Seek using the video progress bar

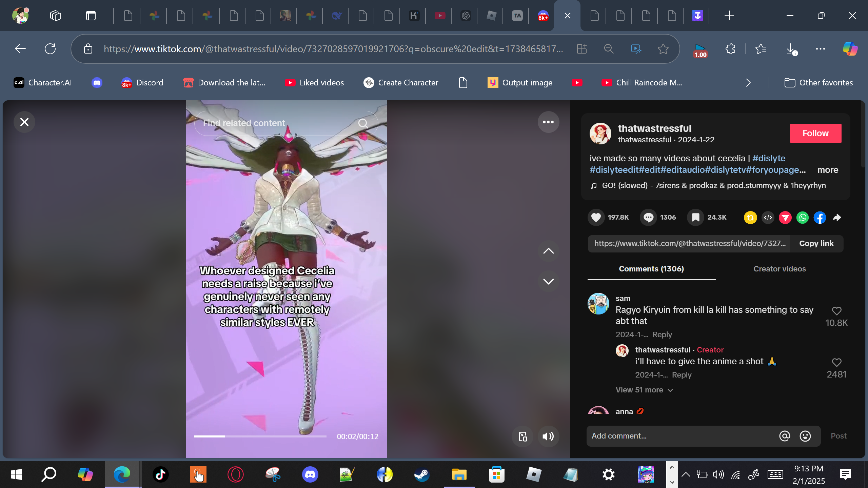(x=260, y=436)
